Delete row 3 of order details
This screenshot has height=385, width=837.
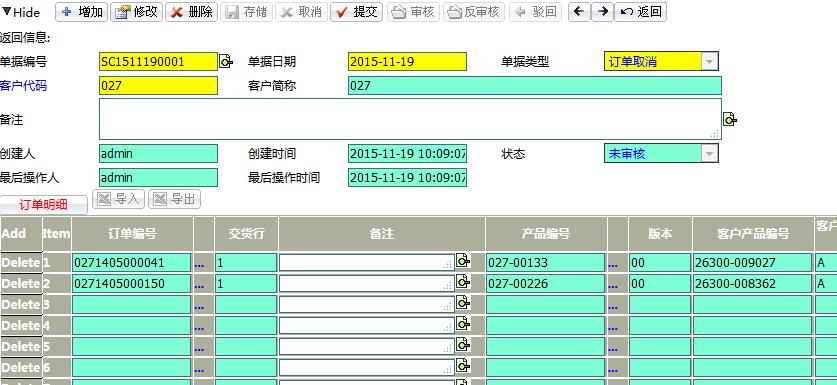tap(21, 304)
